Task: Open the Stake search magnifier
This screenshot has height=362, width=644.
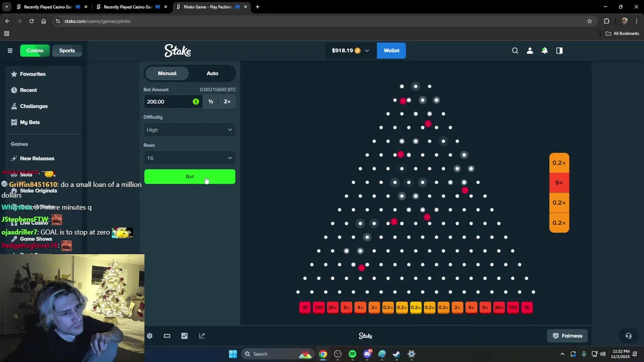Action: 515,50
